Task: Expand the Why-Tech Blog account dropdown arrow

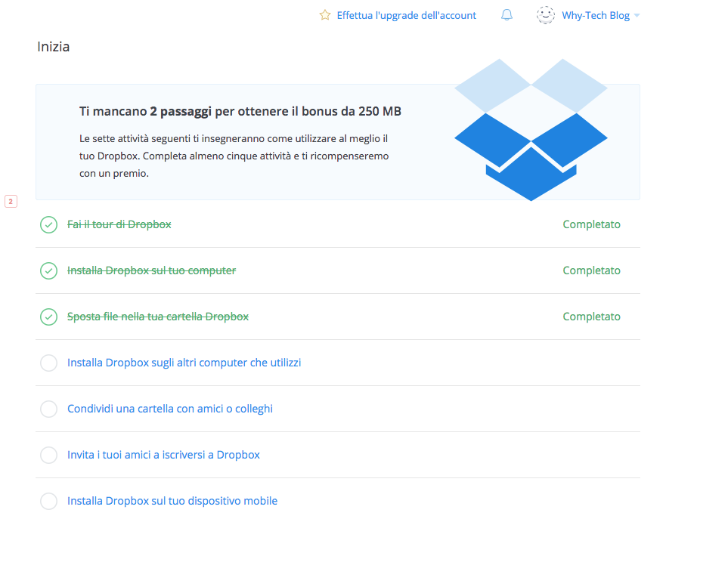Action: click(637, 16)
